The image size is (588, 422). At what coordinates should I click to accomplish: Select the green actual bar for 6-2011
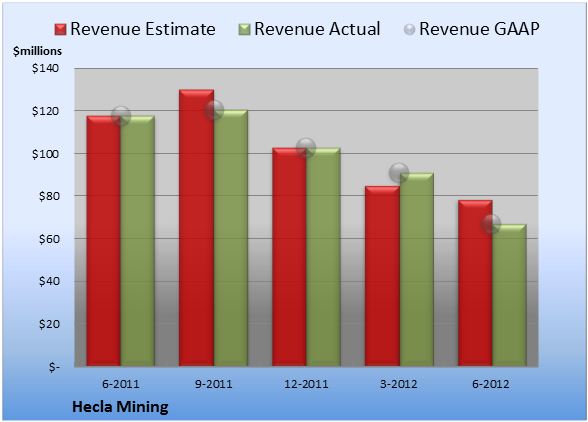coord(138,241)
